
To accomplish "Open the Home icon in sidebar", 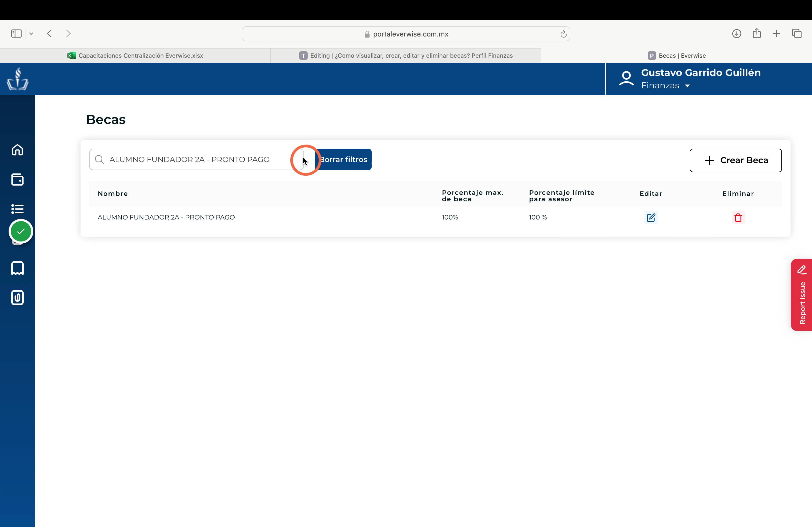I will tap(17, 150).
